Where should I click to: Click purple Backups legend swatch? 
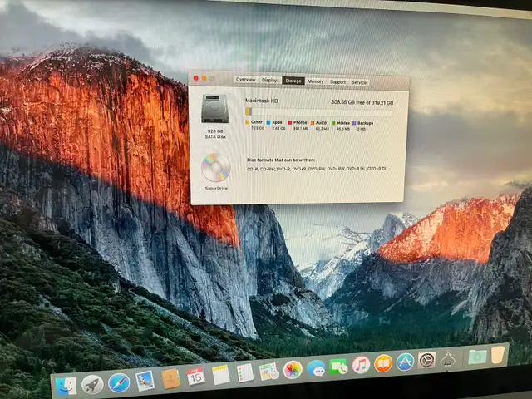pos(354,123)
